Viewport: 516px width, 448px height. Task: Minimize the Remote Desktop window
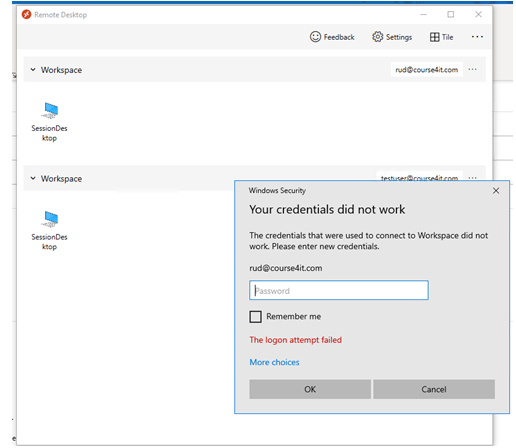coord(423,15)
